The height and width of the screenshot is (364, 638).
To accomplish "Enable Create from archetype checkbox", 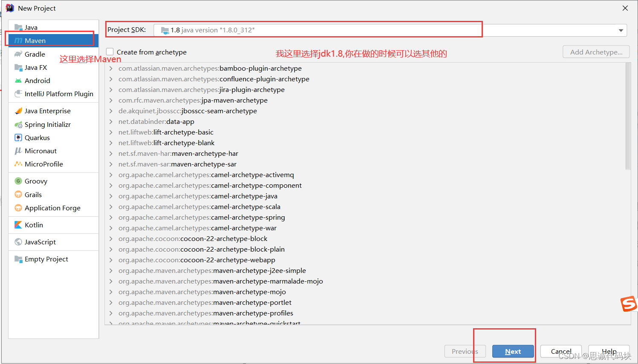I will [110, 52].
